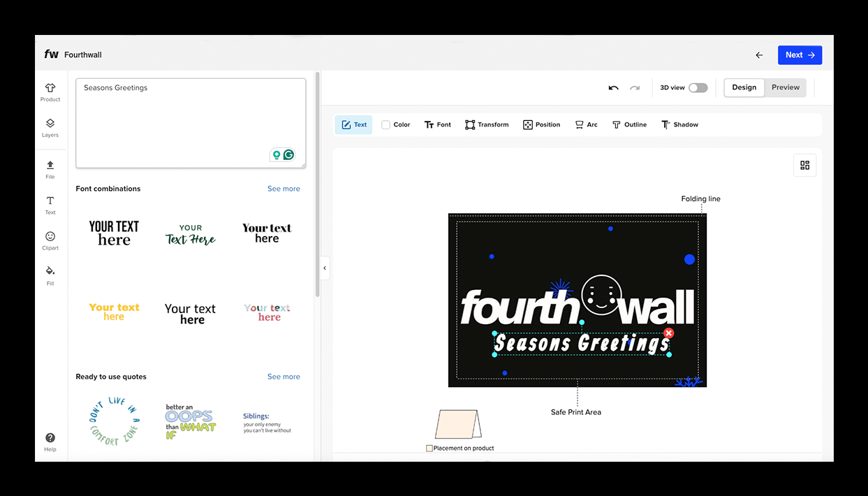Expand Font combinations via See more
The height and width of the screenshot is (496, 868).
(x=284, y=189)
